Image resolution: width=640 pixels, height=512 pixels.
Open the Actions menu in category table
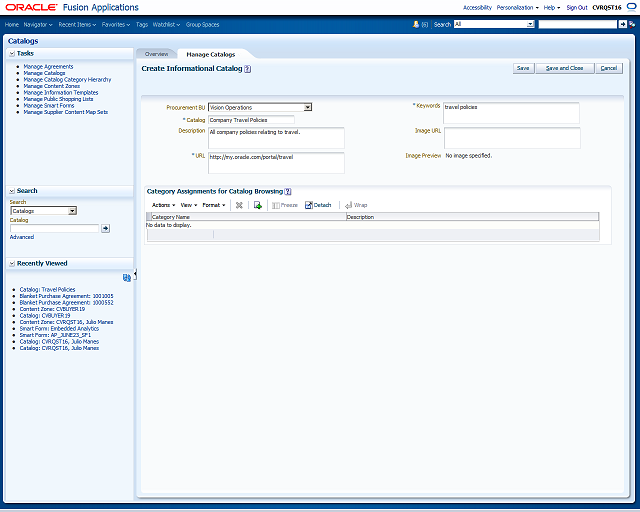[163, 205]
